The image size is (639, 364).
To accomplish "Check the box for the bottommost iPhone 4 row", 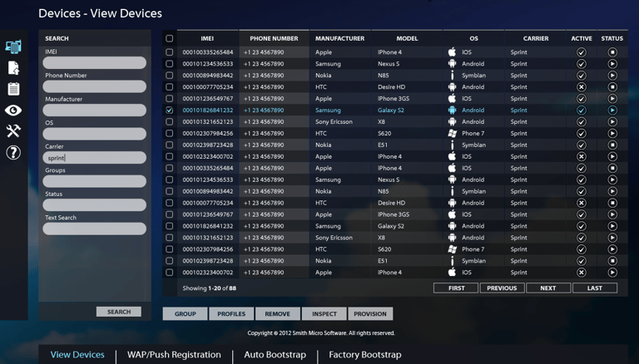I will [169, 273].
